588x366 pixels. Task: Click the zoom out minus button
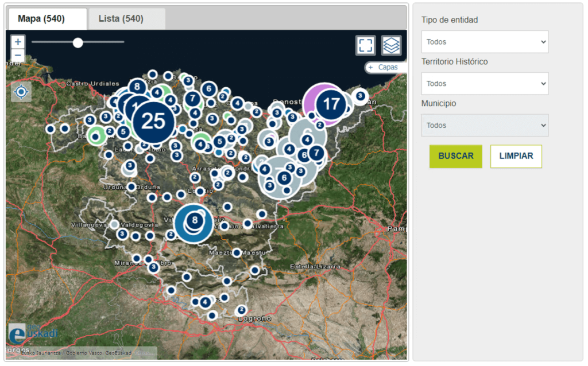(x=18, y=56)
